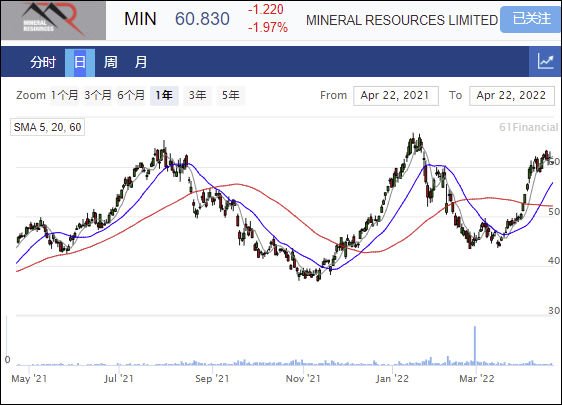Switch to the 月 monthly tab

click(x=141, y=62)
